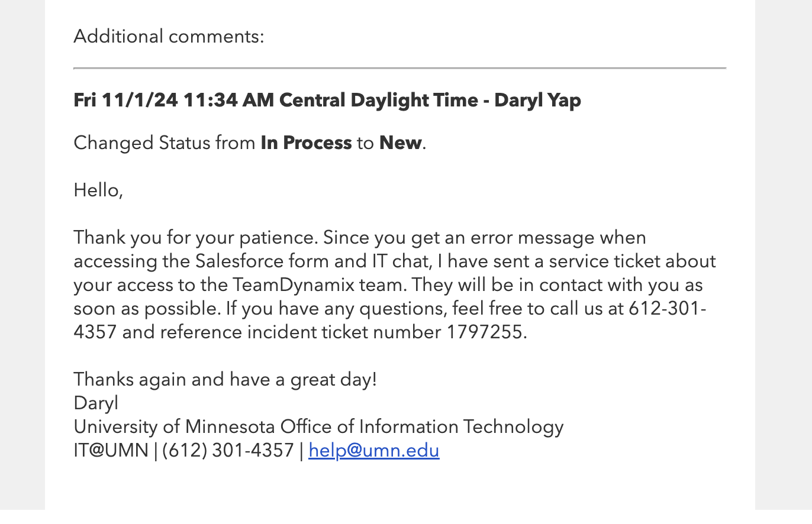Screen dimensions: 812x524
Task: Click the "Hello," greeting line
Action: (98, 190)
